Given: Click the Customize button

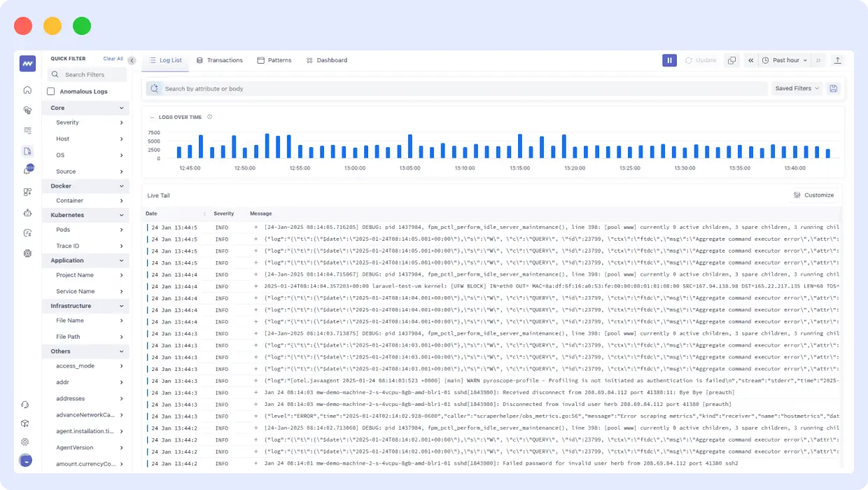Looking at the screenshot, I should tap(813, 195).
